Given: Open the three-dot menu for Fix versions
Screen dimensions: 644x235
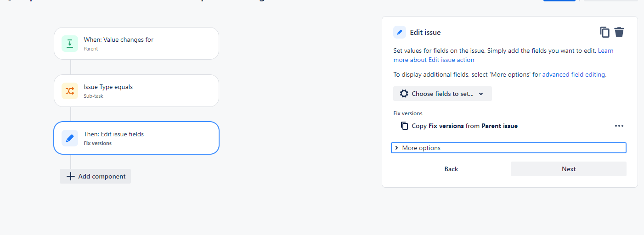Looking at the screenshot, I should coord(619,126).
